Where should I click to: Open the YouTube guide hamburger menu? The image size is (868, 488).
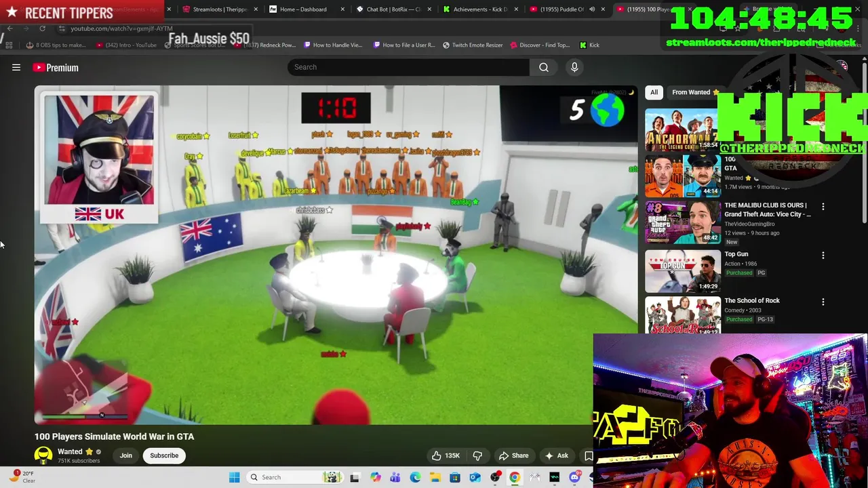(16, 67)
